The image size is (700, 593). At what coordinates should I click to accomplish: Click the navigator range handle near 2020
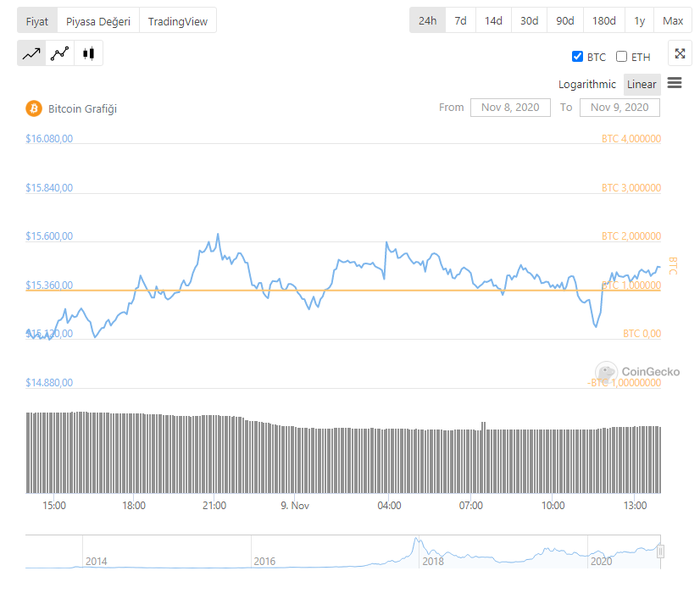[660, 551]
